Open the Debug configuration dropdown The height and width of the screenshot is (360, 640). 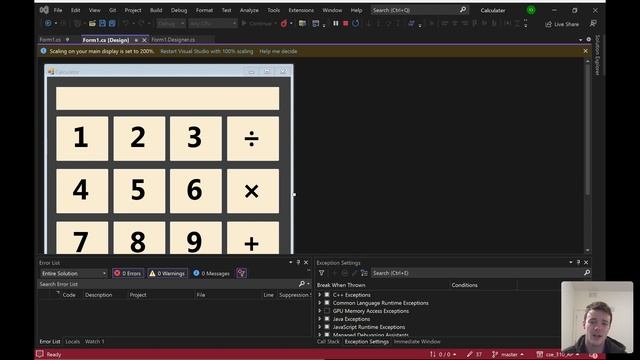click(x=171, y=24)
